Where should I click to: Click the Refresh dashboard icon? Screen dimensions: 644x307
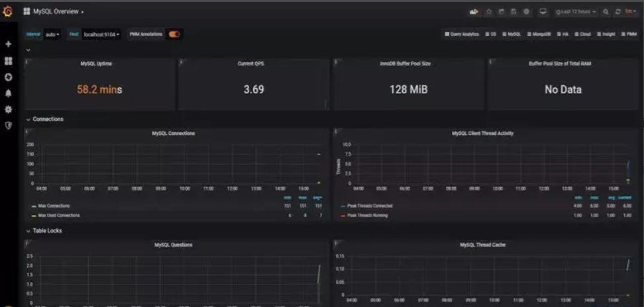[617, 12]
